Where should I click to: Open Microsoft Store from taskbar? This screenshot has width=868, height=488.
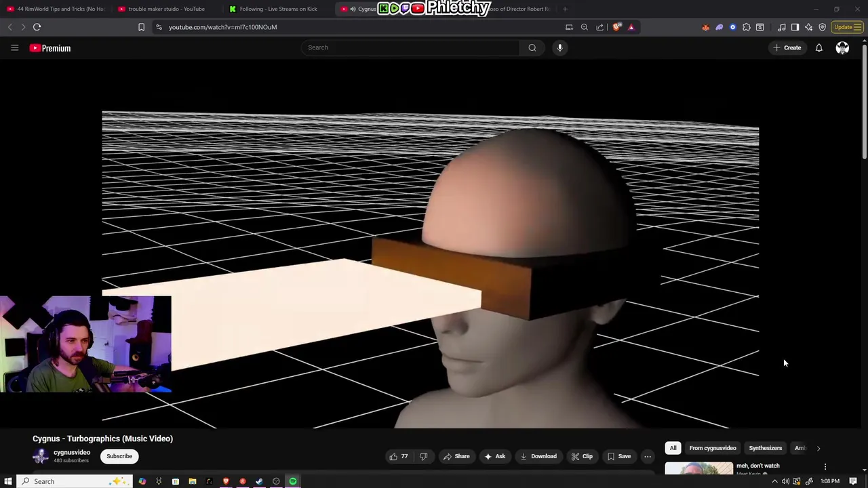click(x=175, y=481)
